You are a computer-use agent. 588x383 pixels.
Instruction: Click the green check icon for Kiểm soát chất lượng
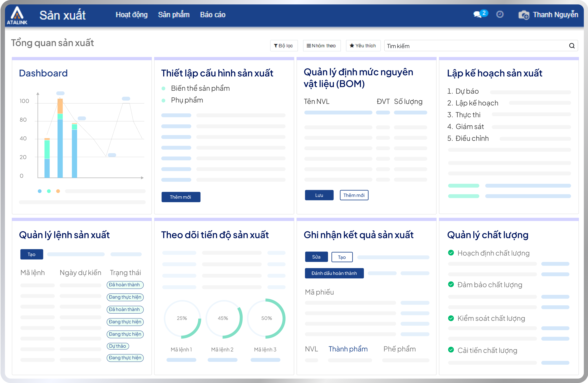point(451,318)
